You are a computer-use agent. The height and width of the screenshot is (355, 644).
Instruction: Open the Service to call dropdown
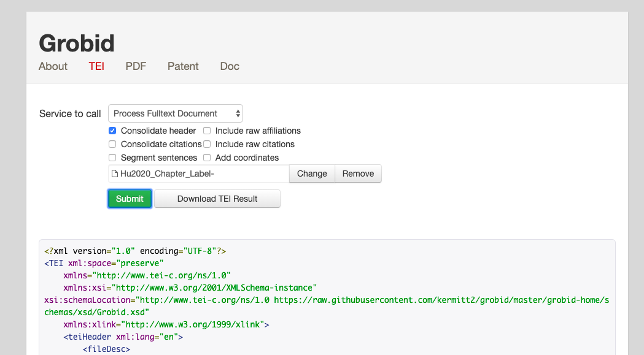(x=175, y=113)
